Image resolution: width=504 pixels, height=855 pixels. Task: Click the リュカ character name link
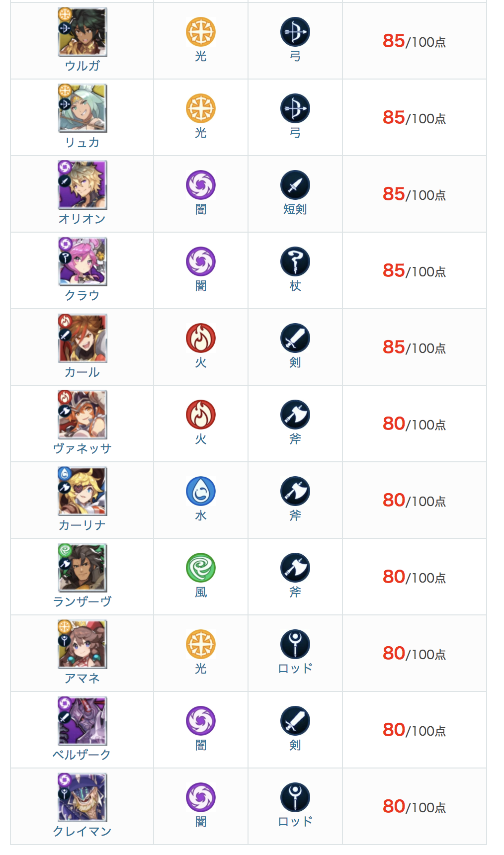pyautogui.click(x=82, y=143)
